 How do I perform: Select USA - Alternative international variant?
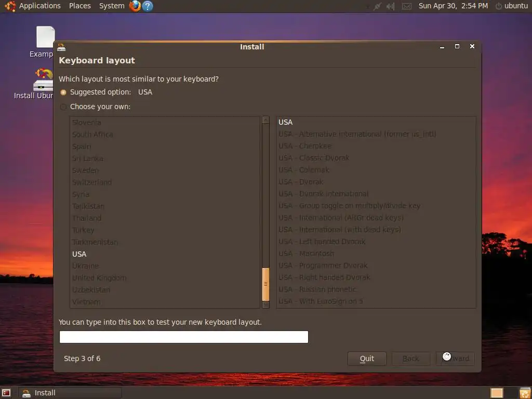pos(376,134)
